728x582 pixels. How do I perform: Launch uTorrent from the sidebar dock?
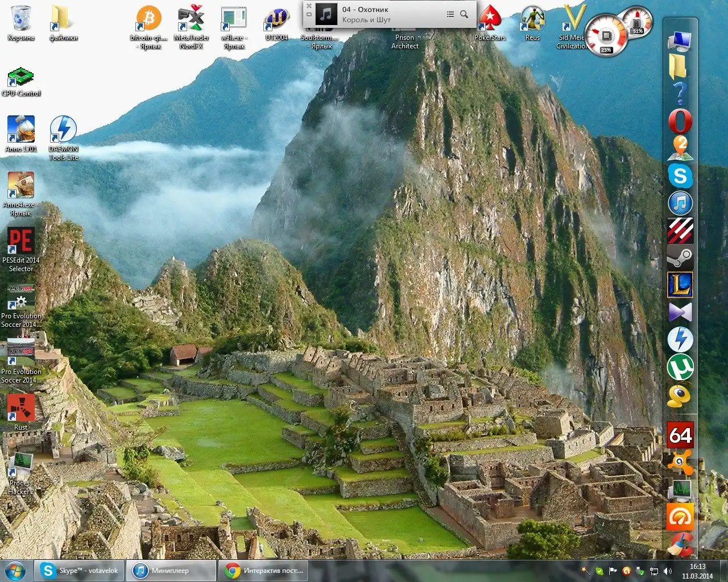point(680,368)
